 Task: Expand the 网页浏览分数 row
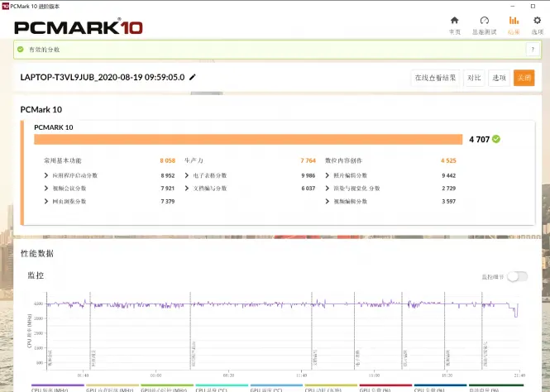coord(46,201)
